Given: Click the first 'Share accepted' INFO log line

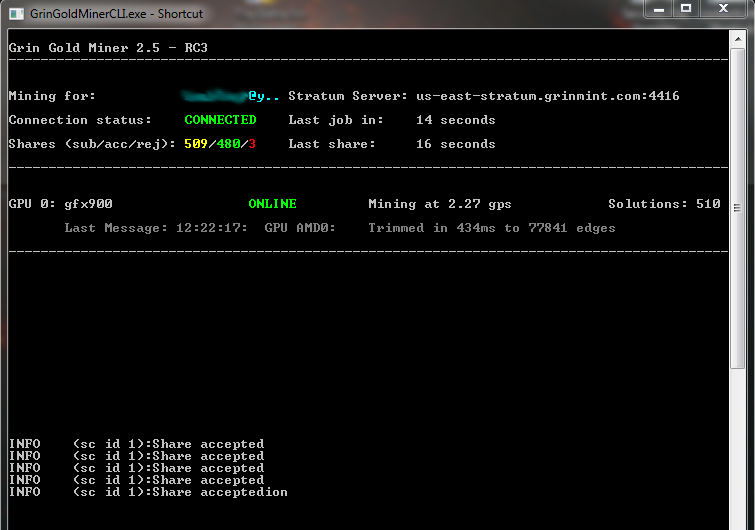Looking at the screenshot, I should point(136,444).
